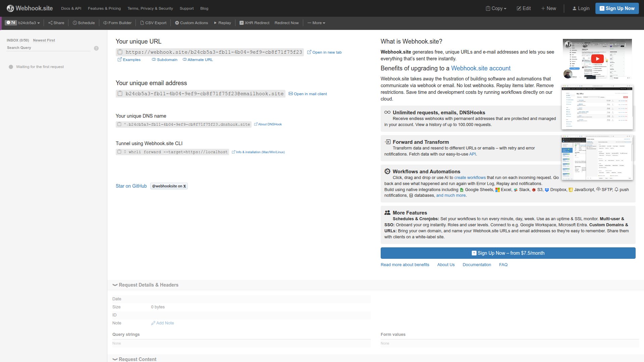The image size is (644, 362).
Task: Toggle XHR Redirect
Action: pyautogui.click(x=254, y=23)
